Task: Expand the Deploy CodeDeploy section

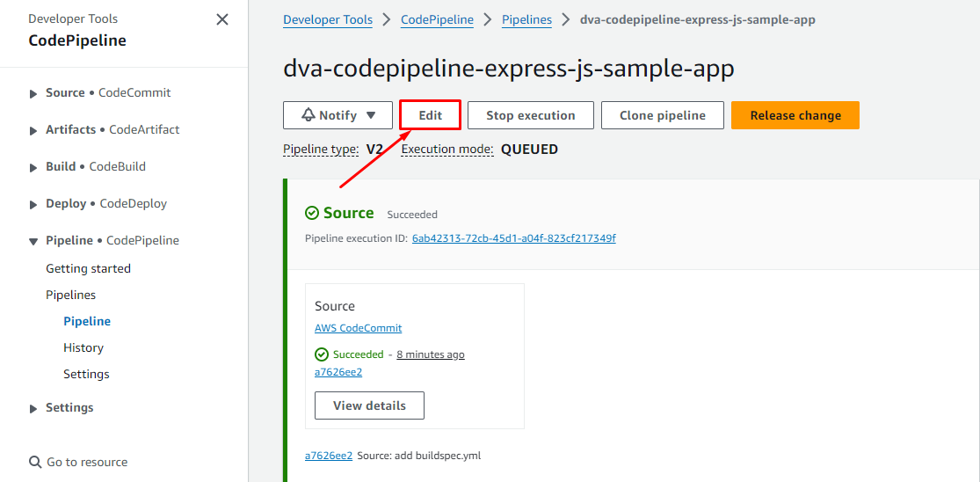Action: click(x=34, y=204)
